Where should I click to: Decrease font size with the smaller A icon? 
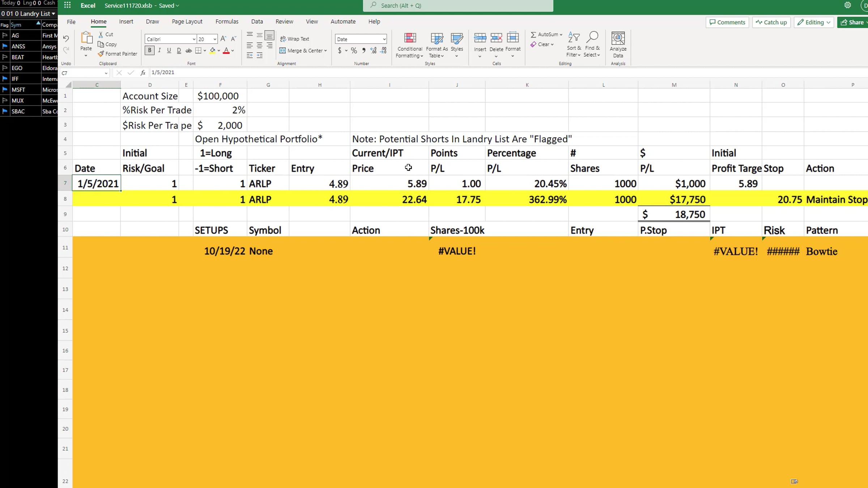point(234,39)
